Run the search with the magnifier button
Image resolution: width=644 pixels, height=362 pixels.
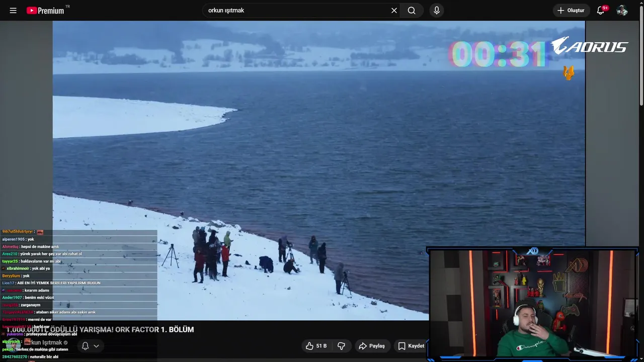[x=412, y=11]
